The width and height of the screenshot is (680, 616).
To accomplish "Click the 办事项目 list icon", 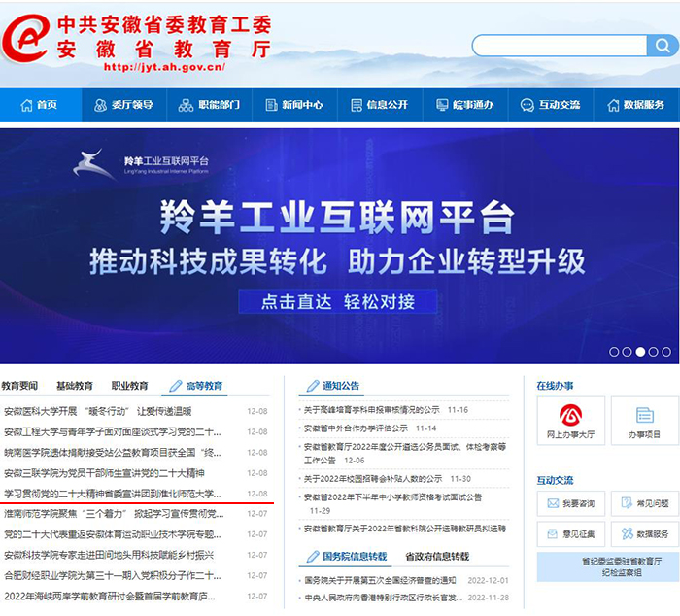I will (x=645, y=415).
